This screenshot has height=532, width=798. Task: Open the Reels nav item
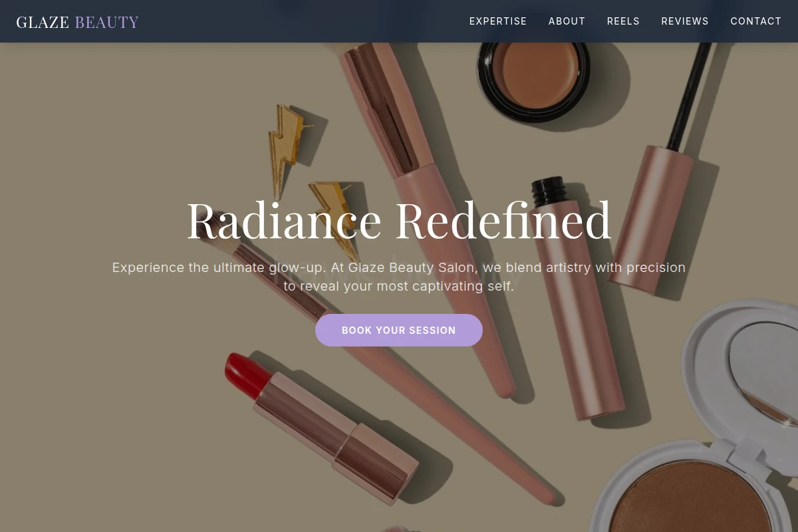(623, 21)
